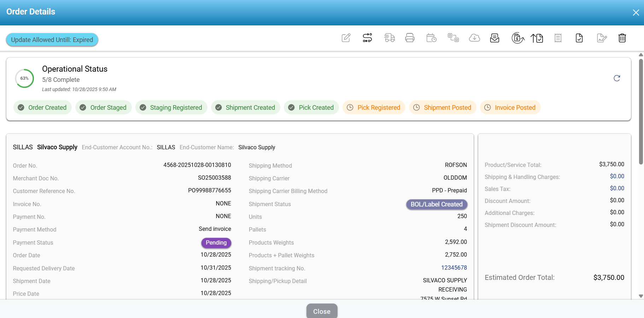This screenshot has height=318, width=644.
Task: Click the BOL/Label Created status badge
Action: tap(437, 204)
